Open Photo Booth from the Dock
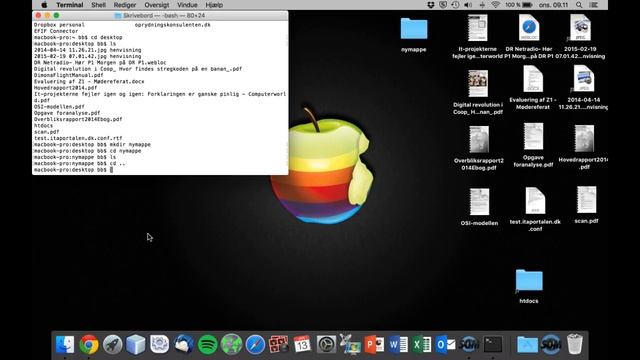 click(279, 344)
